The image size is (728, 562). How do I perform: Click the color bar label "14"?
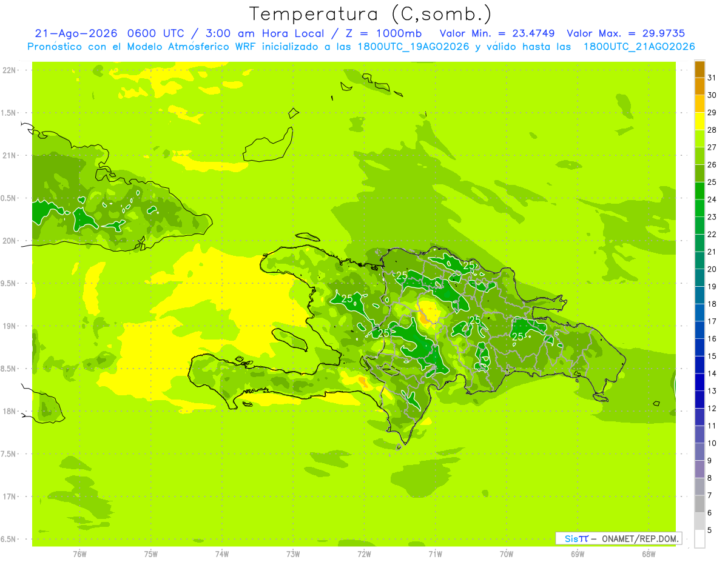[712, 373]
